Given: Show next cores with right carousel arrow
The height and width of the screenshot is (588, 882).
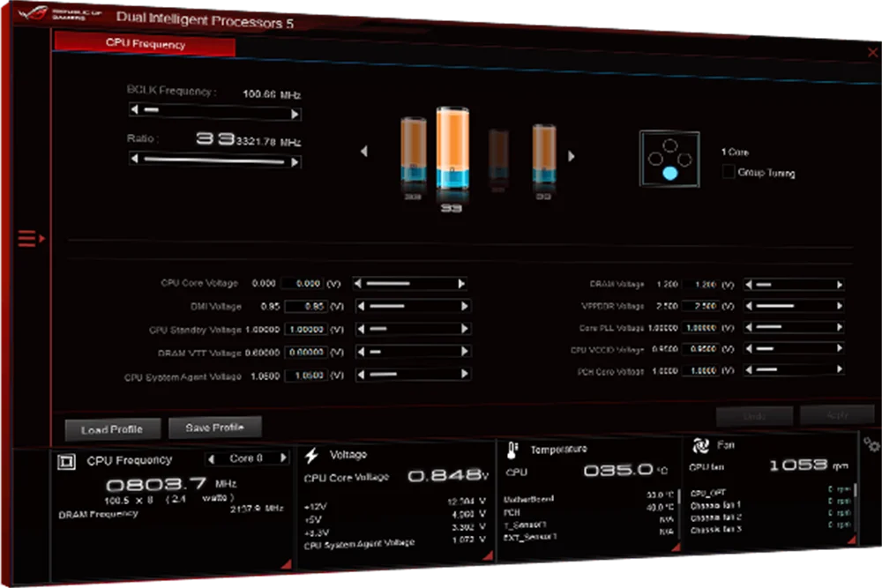Looking at the screenshot, I should (571, 156).
